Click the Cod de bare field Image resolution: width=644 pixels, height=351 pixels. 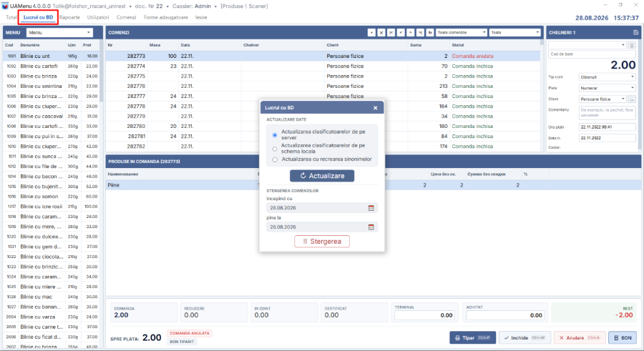point(592,54)
